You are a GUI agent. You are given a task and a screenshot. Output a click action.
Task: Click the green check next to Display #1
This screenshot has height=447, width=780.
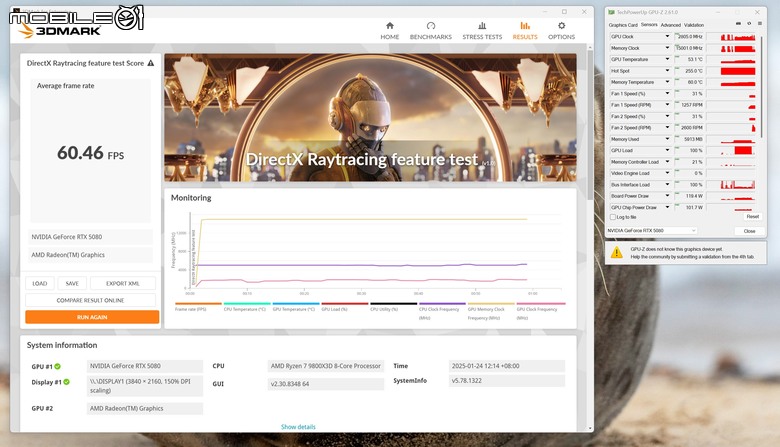66,382
